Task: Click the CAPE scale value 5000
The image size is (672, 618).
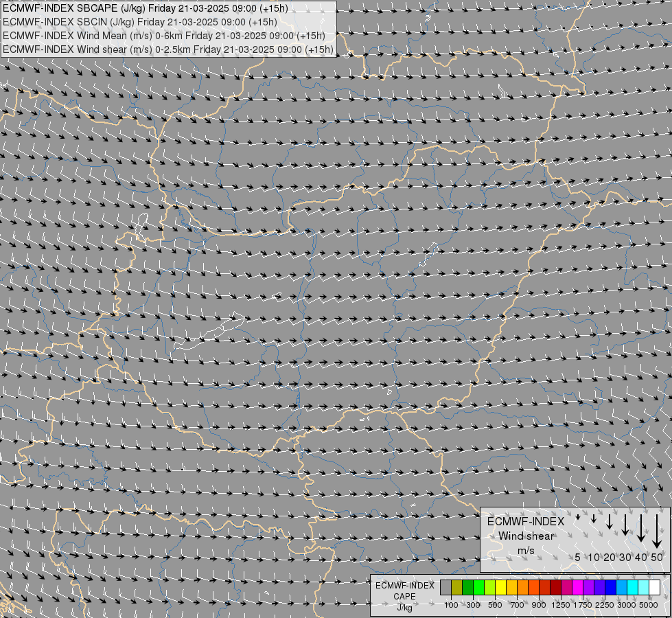Action: coord(649,605)
